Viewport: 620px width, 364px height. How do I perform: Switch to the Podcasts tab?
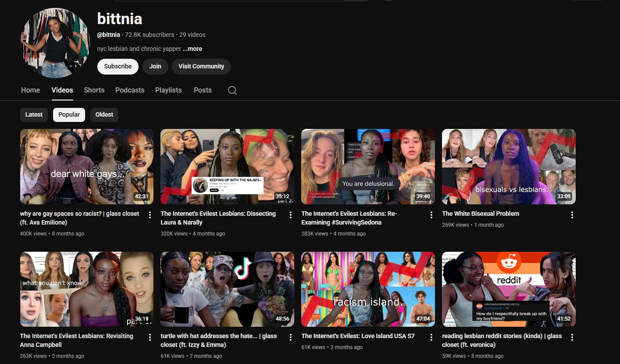130,90
